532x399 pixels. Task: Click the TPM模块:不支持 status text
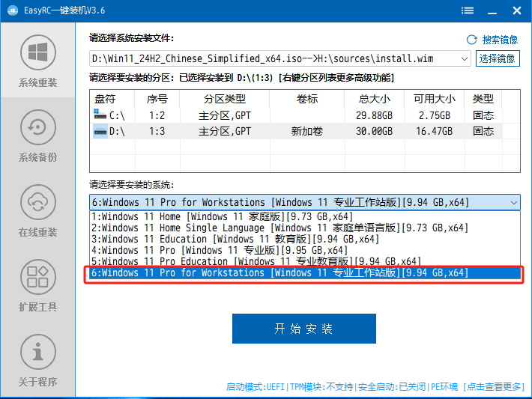click(321, 386)
